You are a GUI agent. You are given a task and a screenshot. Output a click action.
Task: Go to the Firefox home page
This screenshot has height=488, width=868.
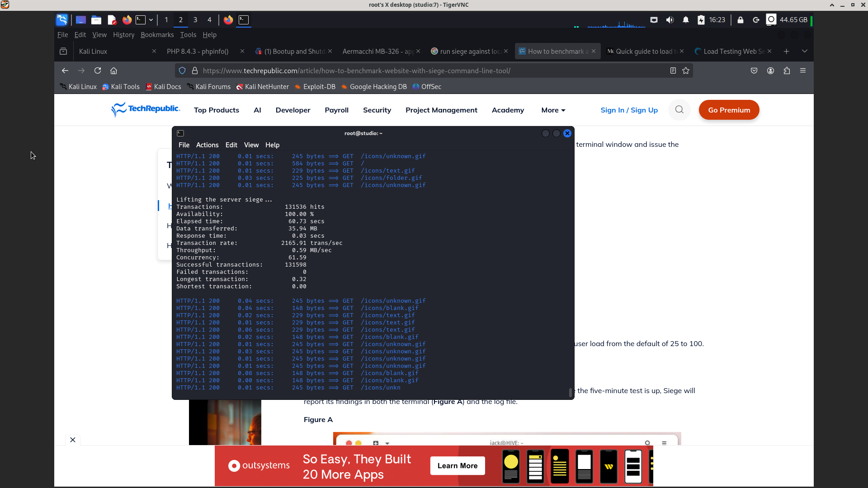(x=114, y=70)
